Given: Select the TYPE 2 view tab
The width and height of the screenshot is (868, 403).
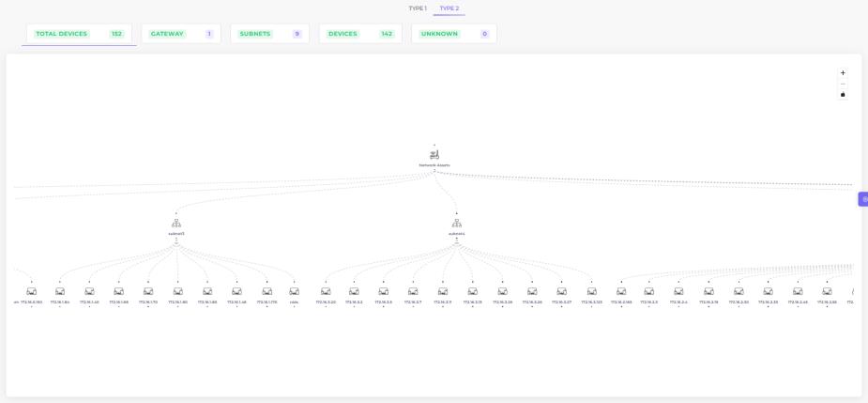Looking at the screenshot, I should [x=449, y=8].
